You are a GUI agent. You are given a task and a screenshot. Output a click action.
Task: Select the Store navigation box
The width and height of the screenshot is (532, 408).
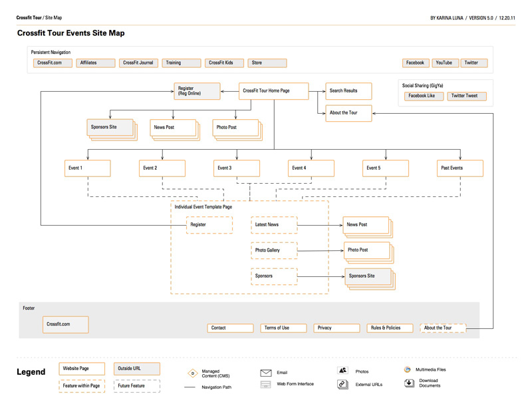(x=267, y=63)
